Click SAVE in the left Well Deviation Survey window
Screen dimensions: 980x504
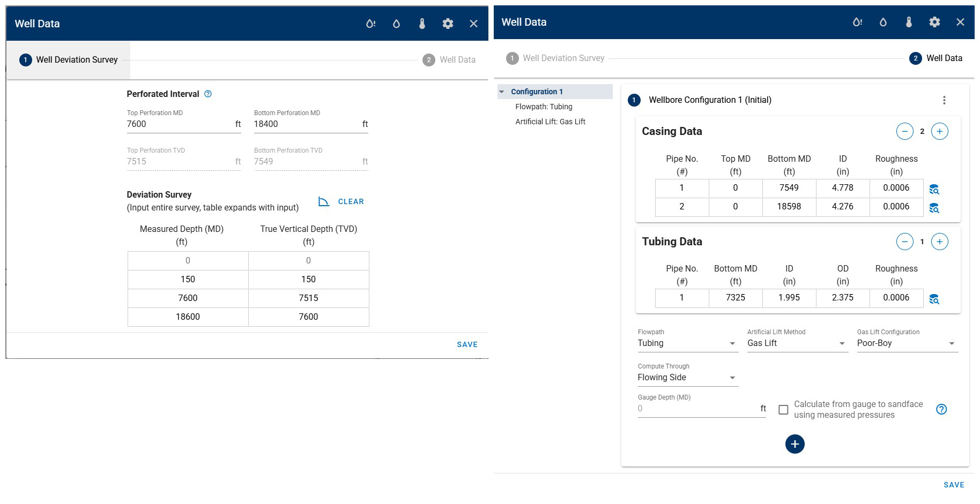tap(467, 344)
